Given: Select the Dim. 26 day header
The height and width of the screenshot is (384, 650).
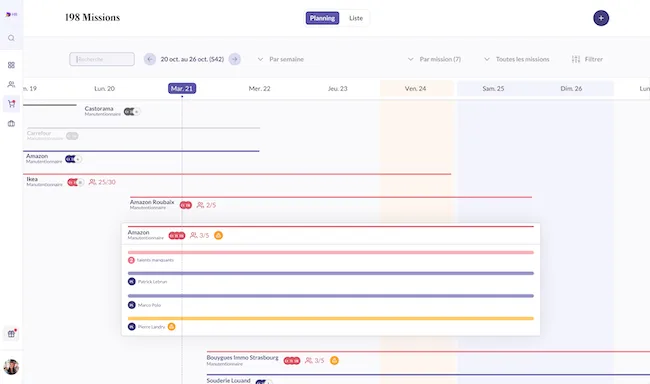Looking at the screenshot, I should 571,88.
